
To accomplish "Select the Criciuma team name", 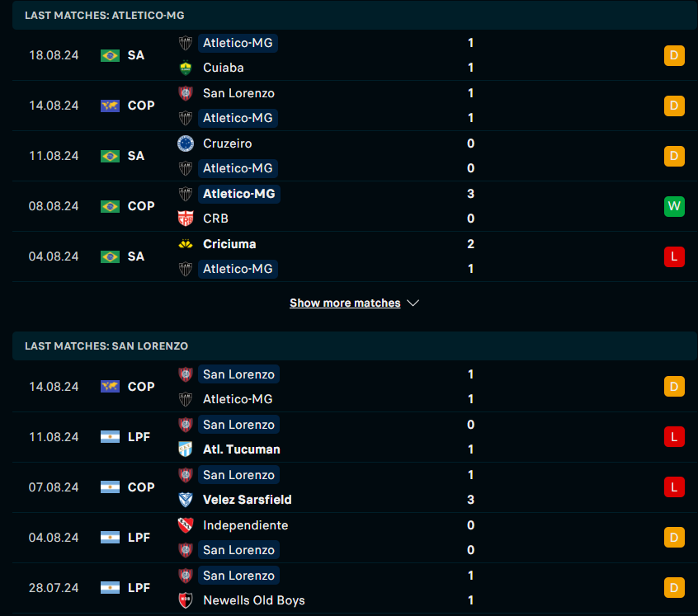I will [229, 244].
